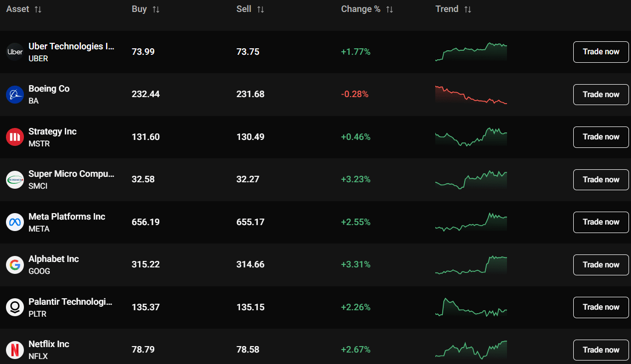This screenshot has width=631, height=364.
Task: Open the Palantir trend sparkline chart
Action: 471,307
